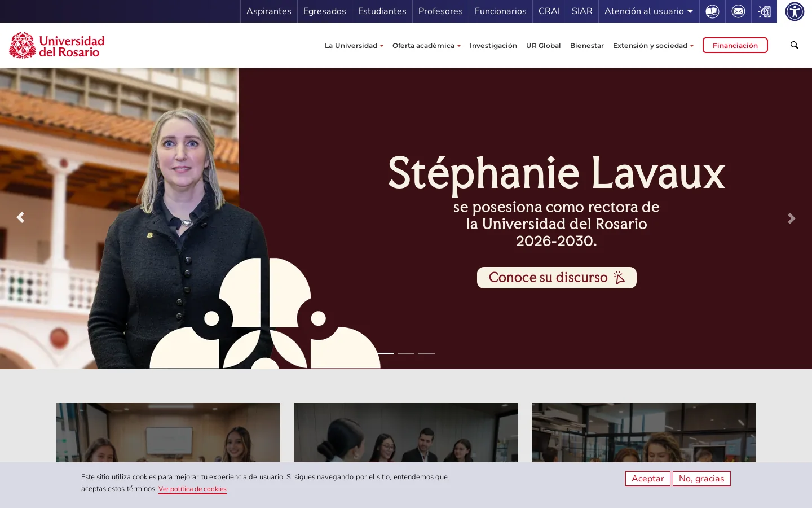Open the mail envelope icon in top bar
The image size is (812, 508).
click(738, 11)
